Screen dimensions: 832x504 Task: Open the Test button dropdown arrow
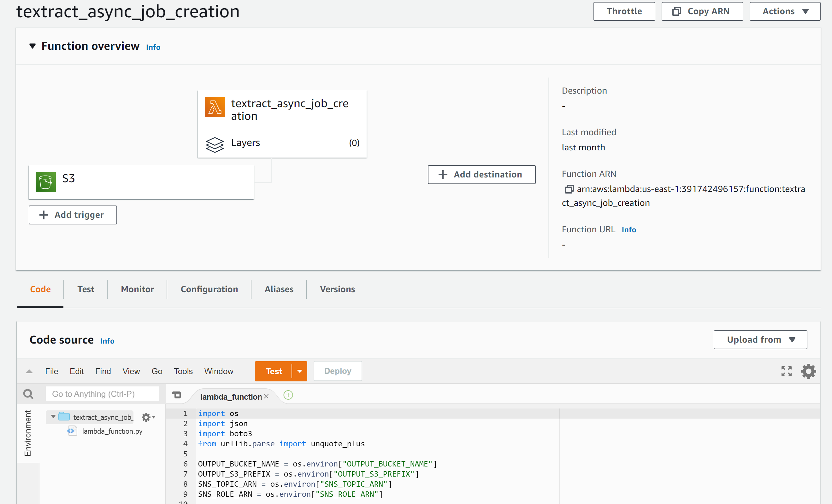300,371
